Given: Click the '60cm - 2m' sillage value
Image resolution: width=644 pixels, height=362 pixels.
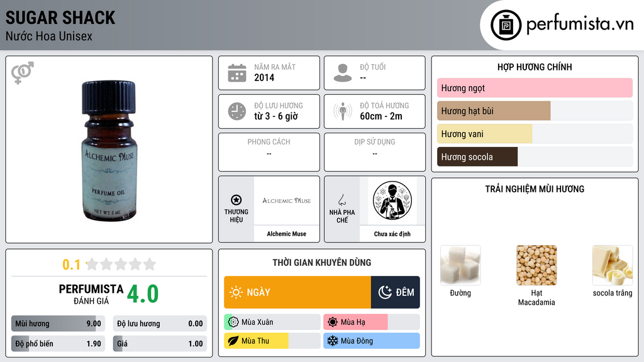Looking at the screenshot, I should pos(381,116).
